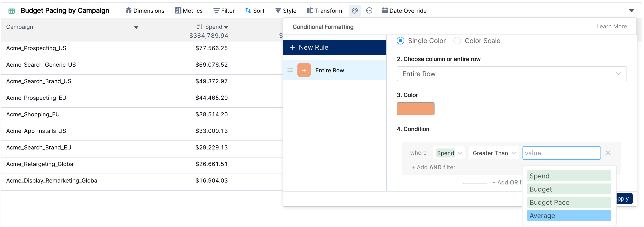Open the Date Override calendar
The image size is (644, 227).
click(404, 11)
